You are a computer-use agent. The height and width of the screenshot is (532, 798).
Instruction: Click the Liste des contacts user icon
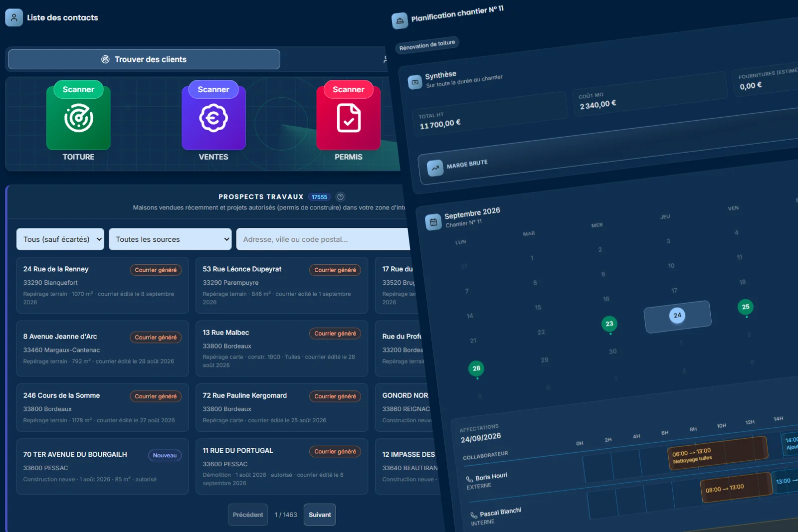coord(14,17)
